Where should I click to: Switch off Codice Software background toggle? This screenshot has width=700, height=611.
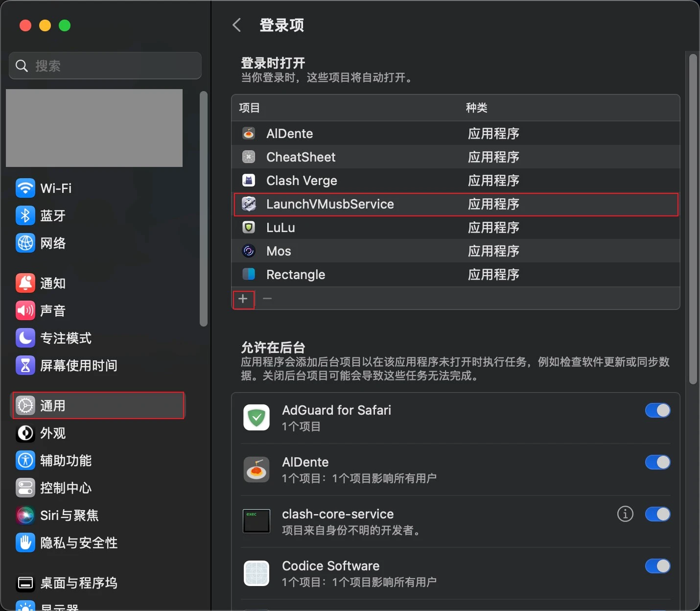657,566
